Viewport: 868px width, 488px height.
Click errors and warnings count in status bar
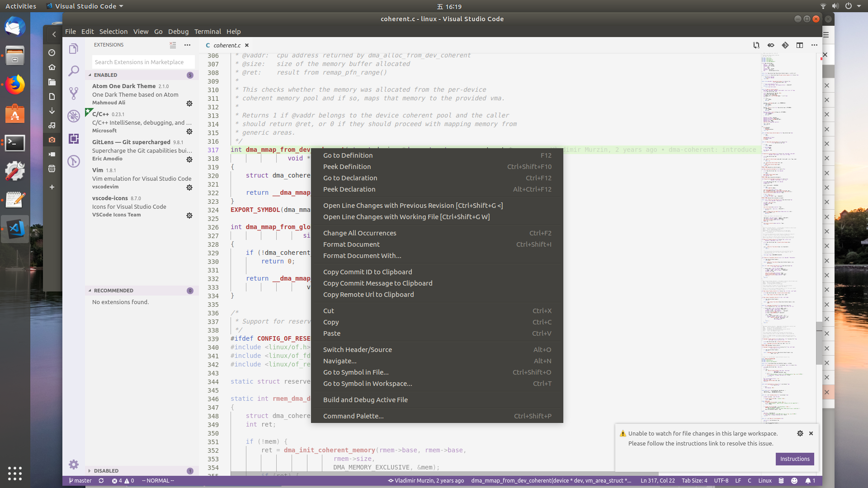pos(123,481)
